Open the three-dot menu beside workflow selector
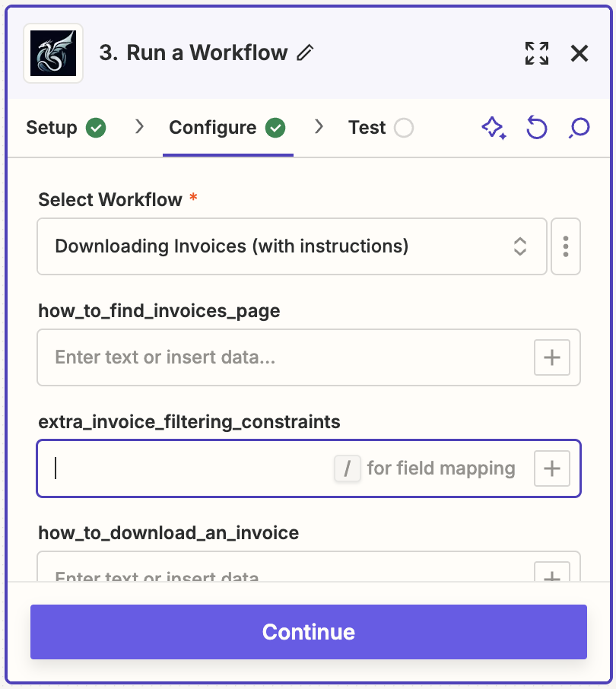Screen dimensions: 616x689 pyautogui.click(x=566, y=246)
